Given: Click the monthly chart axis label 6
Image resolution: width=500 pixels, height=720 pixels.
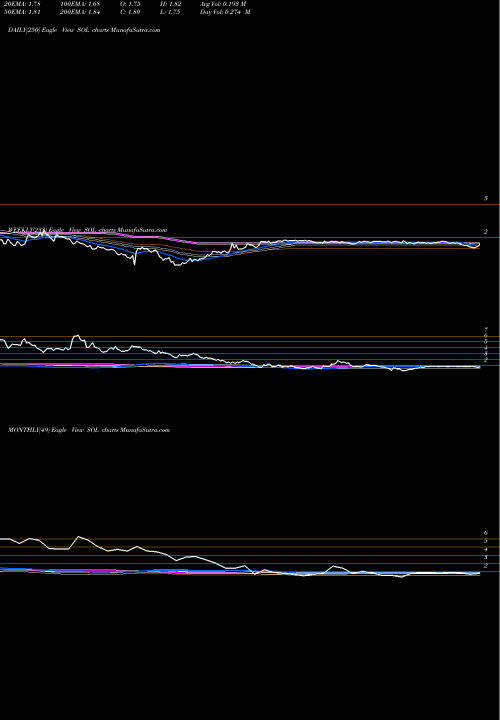Looking at the screenshot, I should point(486,533).
